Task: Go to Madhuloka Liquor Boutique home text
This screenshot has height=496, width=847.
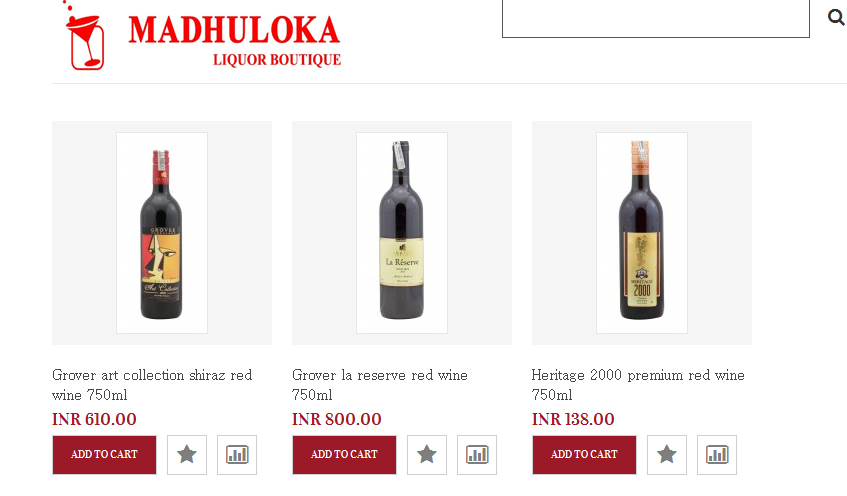Action: tap(234, 40)
